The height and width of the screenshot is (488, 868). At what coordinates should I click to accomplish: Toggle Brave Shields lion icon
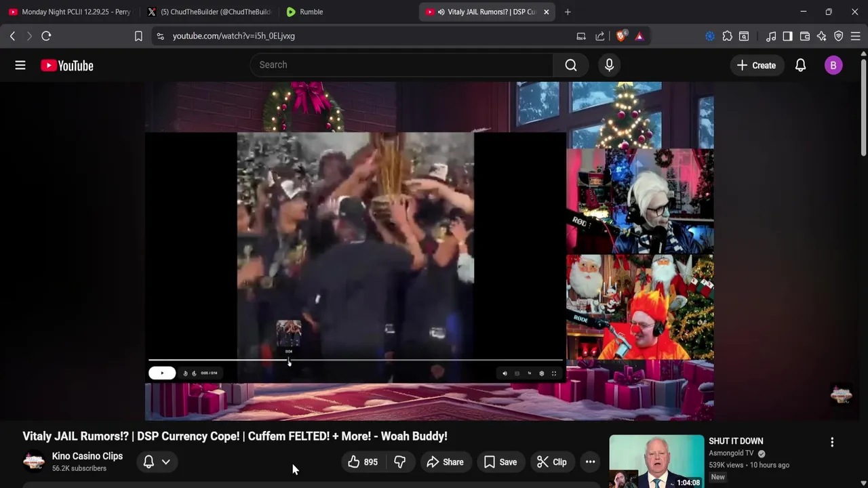(x=620, y=36)
